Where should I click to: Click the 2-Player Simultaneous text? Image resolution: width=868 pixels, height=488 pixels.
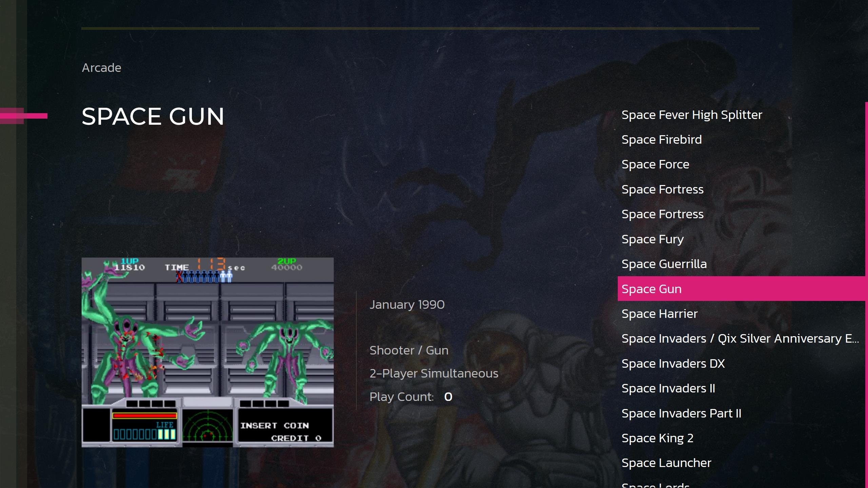(x=434, y=373)
